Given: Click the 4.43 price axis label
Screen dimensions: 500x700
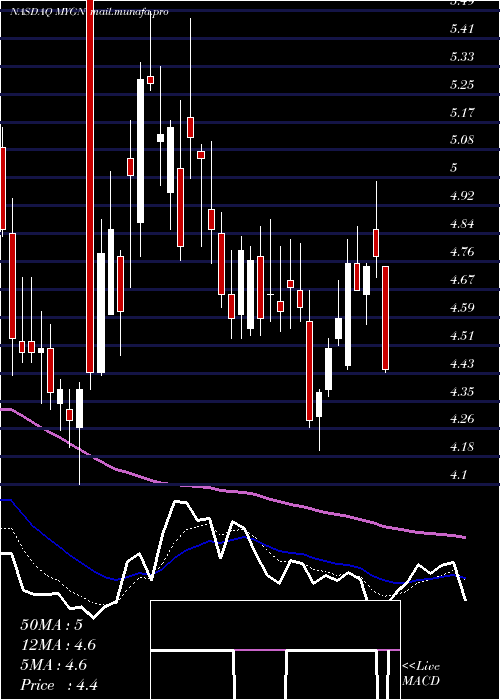Looking at the screenshot, I should pyautogui.click(x=462, y=364).
